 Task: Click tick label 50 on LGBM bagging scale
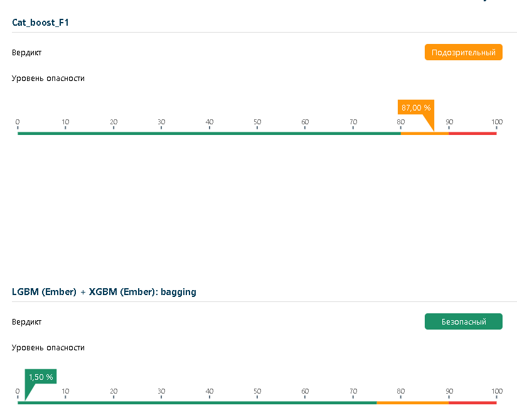257,391
